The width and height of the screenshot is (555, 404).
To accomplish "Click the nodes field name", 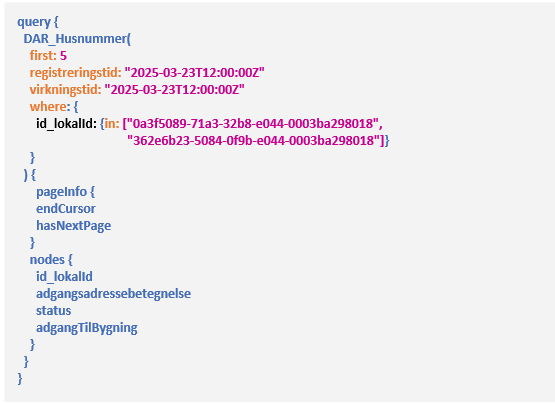I will point(47,260).
